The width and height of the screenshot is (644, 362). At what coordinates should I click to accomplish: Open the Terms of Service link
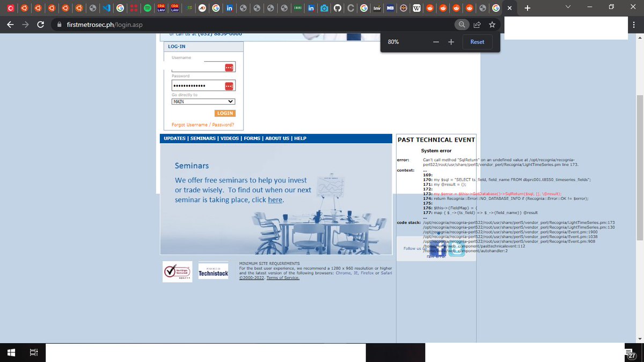(x=283, y=278)
